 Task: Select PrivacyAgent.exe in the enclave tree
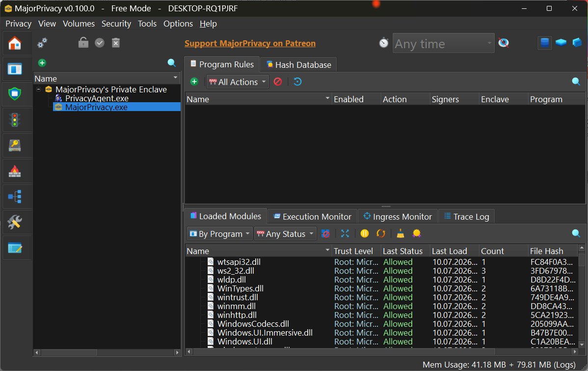coord(97,98)
